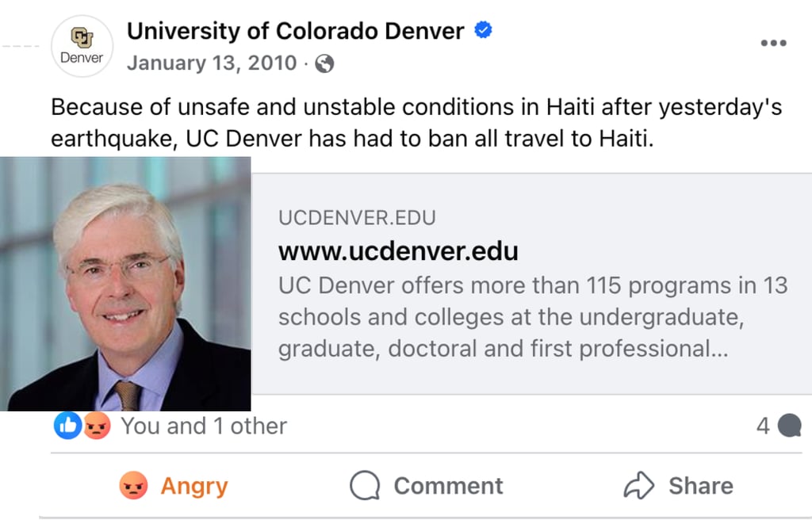Click the link preview photo thumbnail
812x520 pixels.
tap(125, 284)
